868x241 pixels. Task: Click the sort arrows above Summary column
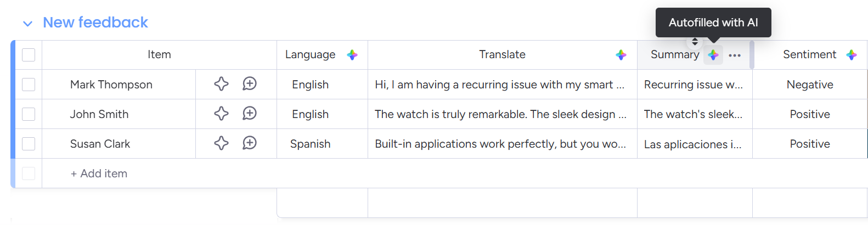click(x=695, y=42)
